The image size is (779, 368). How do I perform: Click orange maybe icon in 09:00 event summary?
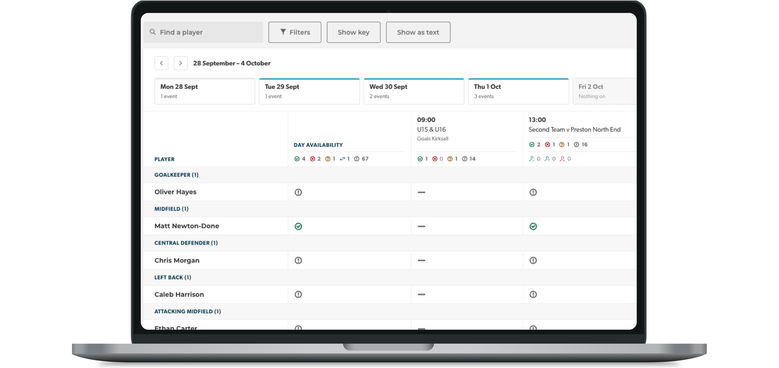[450, 159]
